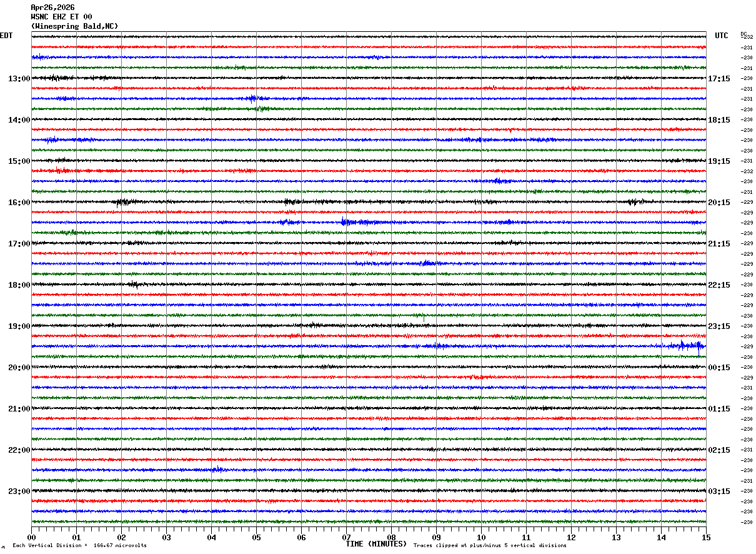Click minute tick label 11 on time axis
Viewport: 756px width, 554px height.
[526, 537]
